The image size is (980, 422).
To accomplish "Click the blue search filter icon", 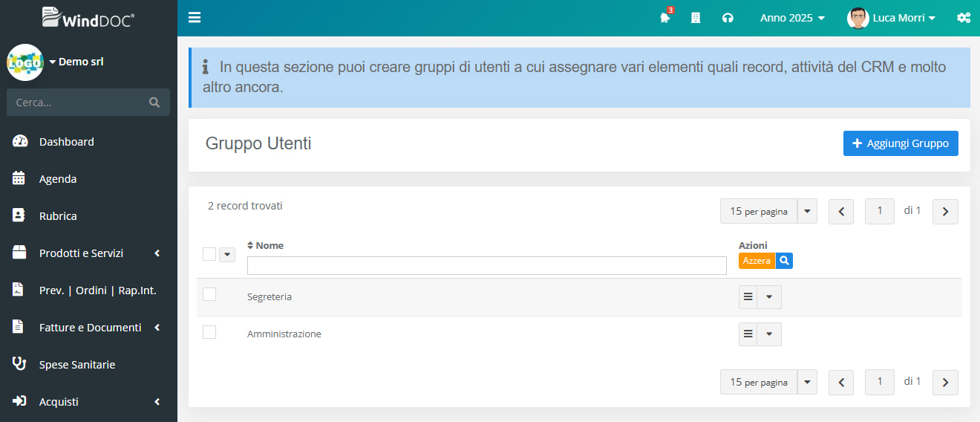I will (x=784, y=261).
